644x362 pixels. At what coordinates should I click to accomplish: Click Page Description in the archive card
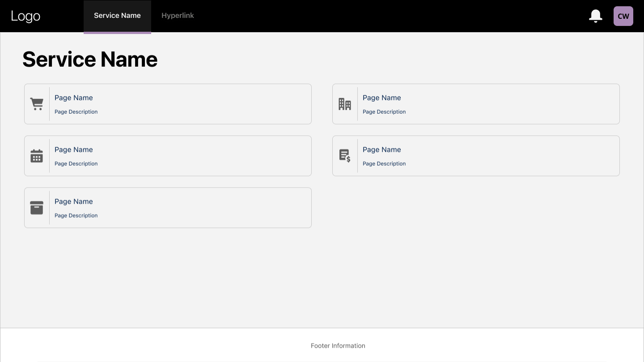tap(76, 216)
